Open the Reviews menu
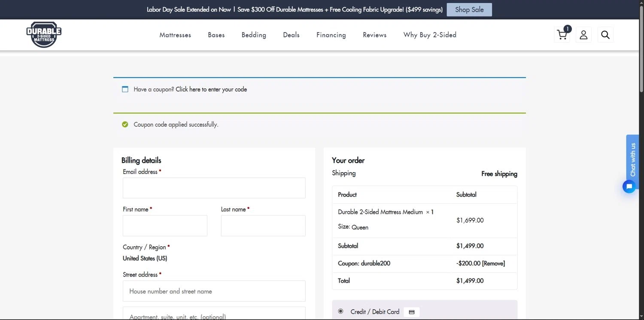644x320 pixels. [375, 35]
